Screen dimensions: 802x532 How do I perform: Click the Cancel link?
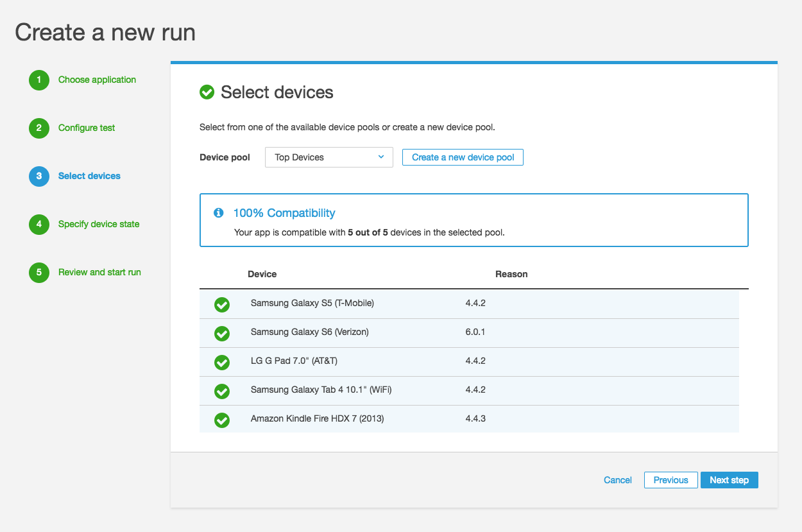[x=617, y=480]
